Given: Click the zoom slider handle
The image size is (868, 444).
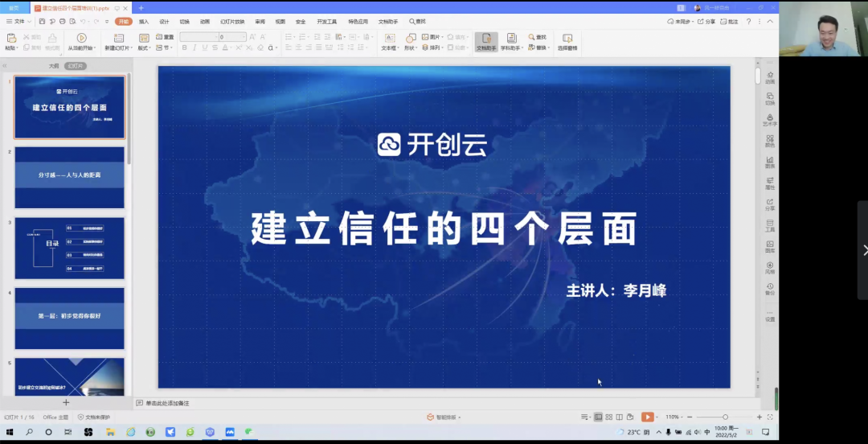Looking at the screenshot, I should (725, 417).
